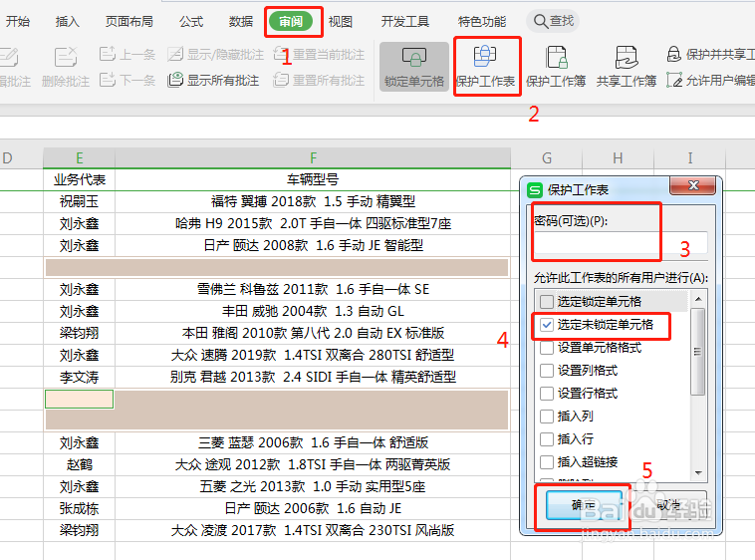Open the 视图 tab
The image size is (755, 560).
click(x=341, y=21)
